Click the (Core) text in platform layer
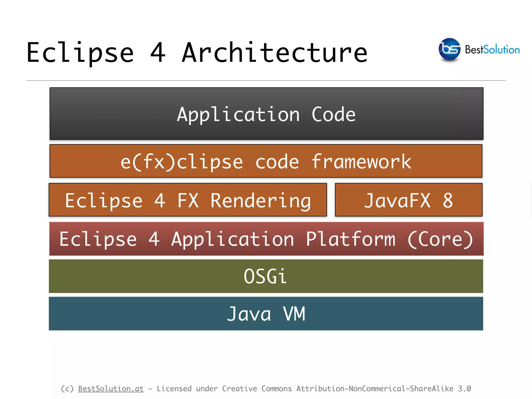The height and width of the screenshot is (399, 532). (440, 239)
